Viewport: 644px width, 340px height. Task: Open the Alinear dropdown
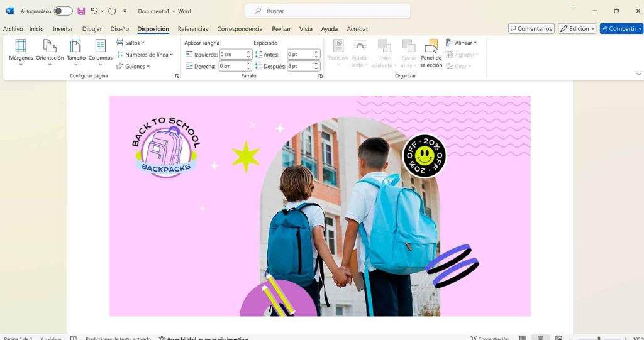click(x=461, y=43)
